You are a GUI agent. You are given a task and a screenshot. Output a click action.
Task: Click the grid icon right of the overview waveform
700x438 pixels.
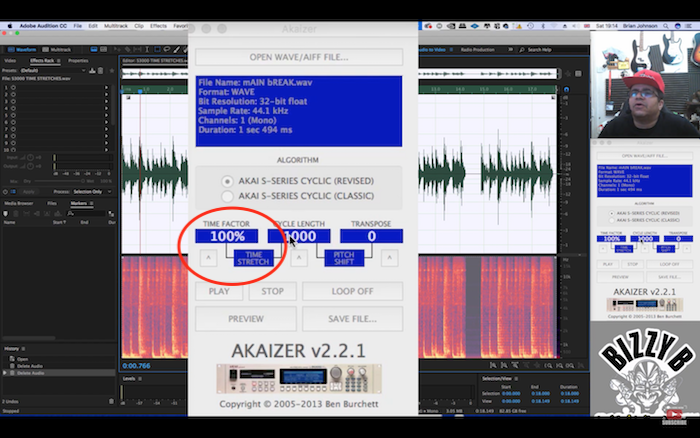pyautogui.click(x=578, y=74)
